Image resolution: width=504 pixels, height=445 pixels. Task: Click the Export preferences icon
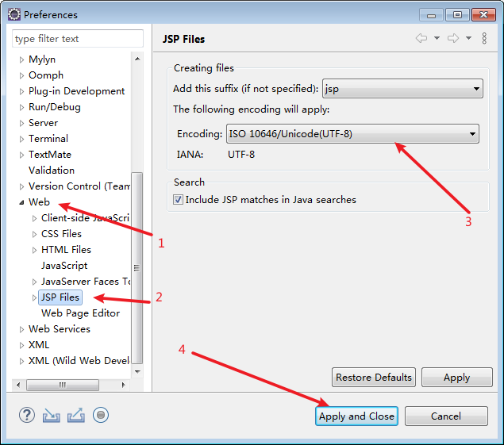point(76,415)
